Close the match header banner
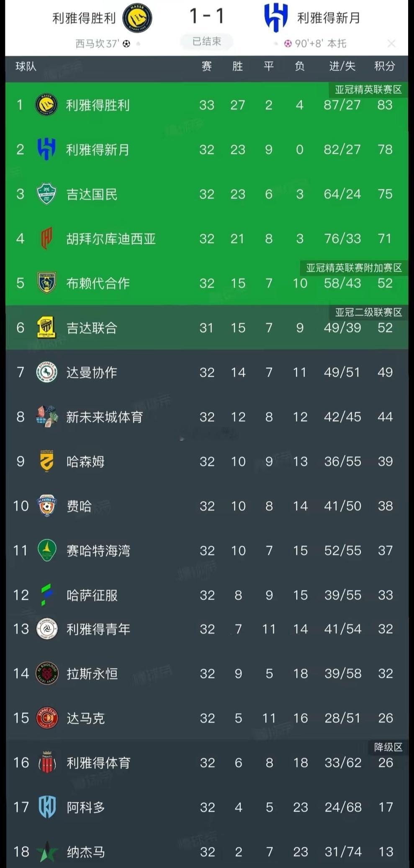 (x=391, y=44)
